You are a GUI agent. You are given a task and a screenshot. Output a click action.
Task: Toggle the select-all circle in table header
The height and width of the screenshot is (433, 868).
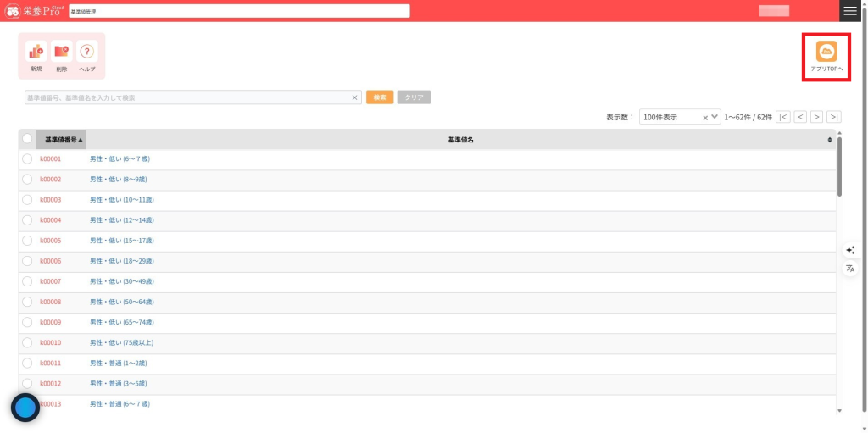point(27,139)
